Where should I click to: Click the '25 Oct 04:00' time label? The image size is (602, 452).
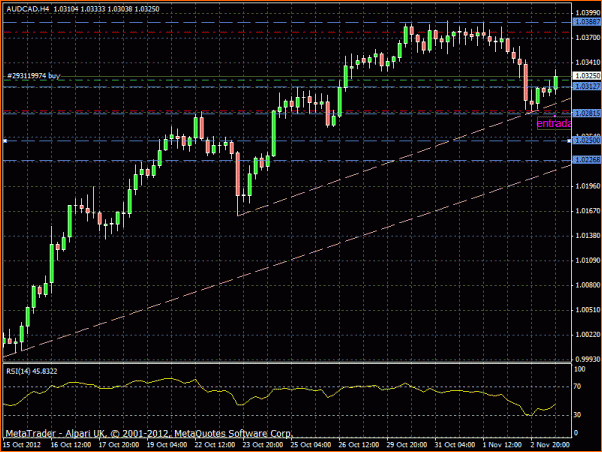point(311,445)
